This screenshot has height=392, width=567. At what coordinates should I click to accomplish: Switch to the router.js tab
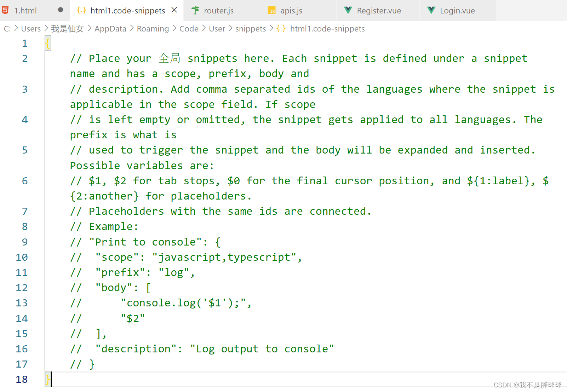[x=221, y=11]
